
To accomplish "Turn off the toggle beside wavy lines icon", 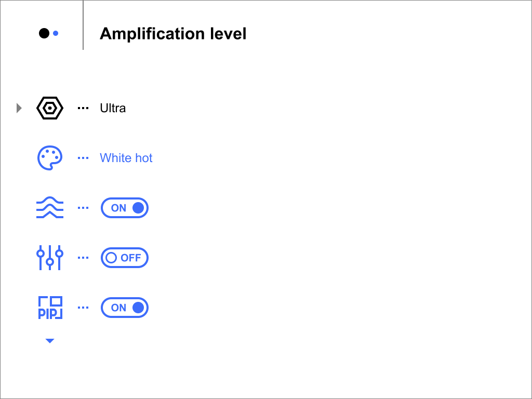I will [x=125, y=208].
